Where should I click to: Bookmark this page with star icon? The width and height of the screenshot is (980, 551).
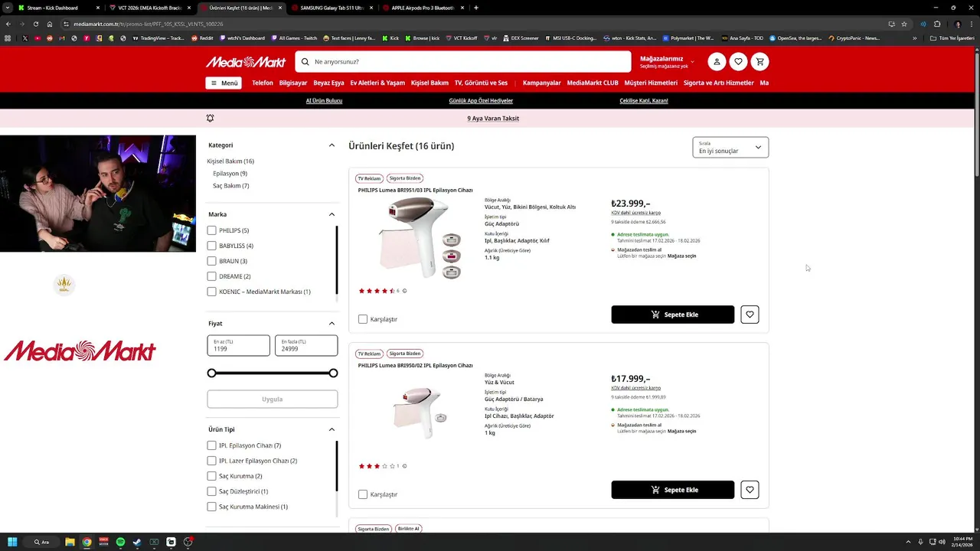tap(904, 24)
